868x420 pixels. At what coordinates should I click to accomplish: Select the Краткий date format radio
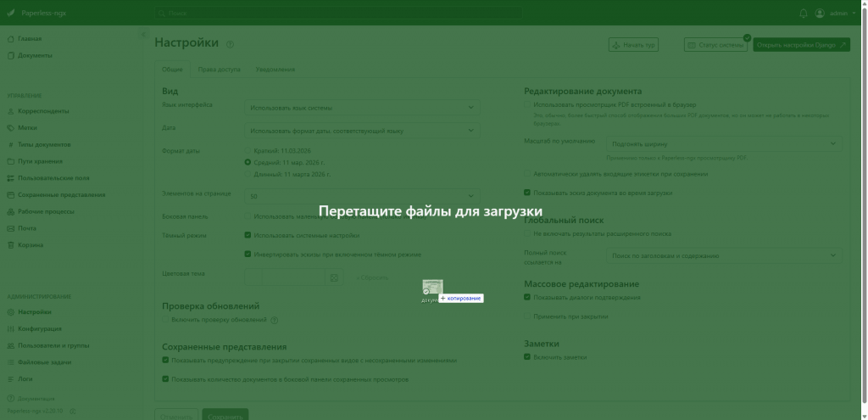pyautogui.click(x=248, y=151)
